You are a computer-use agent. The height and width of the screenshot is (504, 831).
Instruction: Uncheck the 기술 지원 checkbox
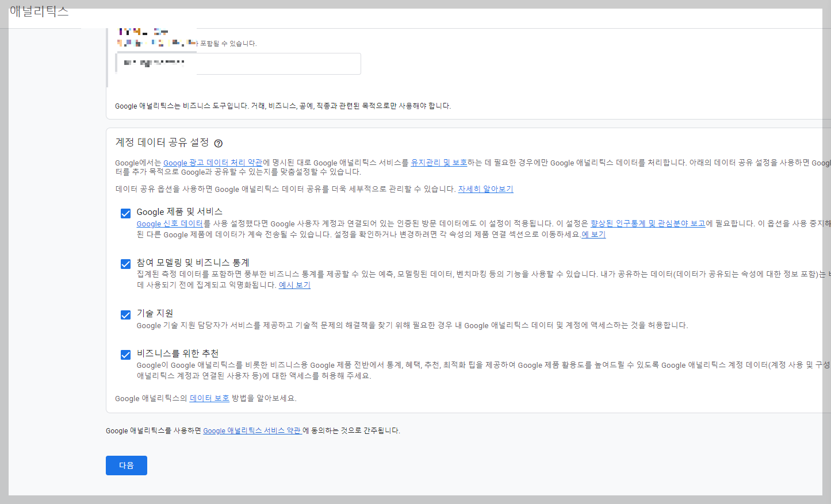pos(125,315)
